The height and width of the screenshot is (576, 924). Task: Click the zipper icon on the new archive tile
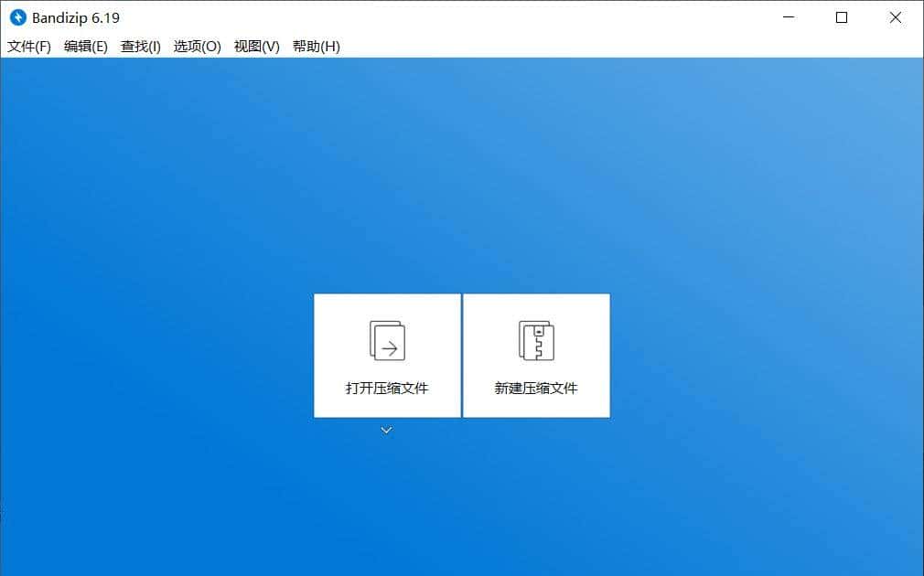tap(537, 341)
